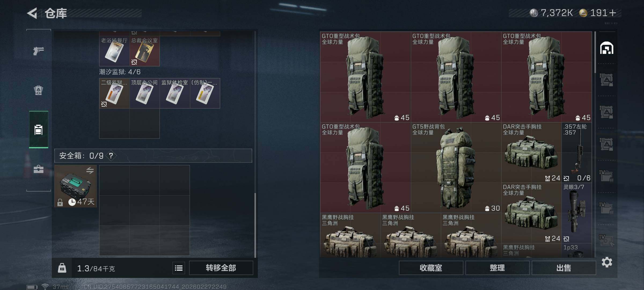
Task: Click the 转移全部 button
Action: 221,268
